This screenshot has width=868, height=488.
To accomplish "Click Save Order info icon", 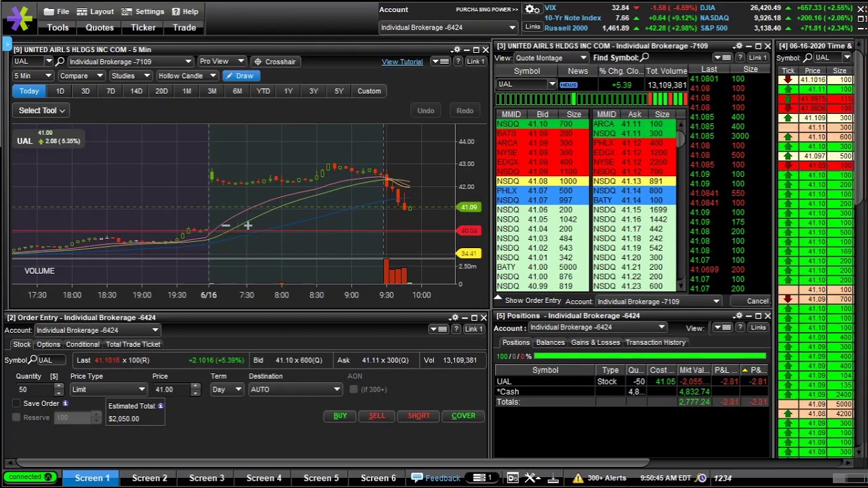I will pyautogui.click(x=65, y=403).
